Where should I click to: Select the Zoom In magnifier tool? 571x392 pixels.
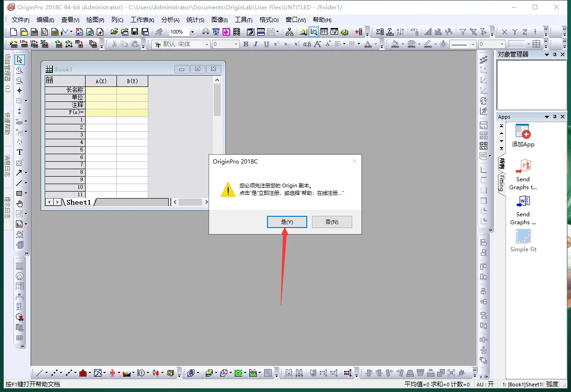click(x=20, y=70)
